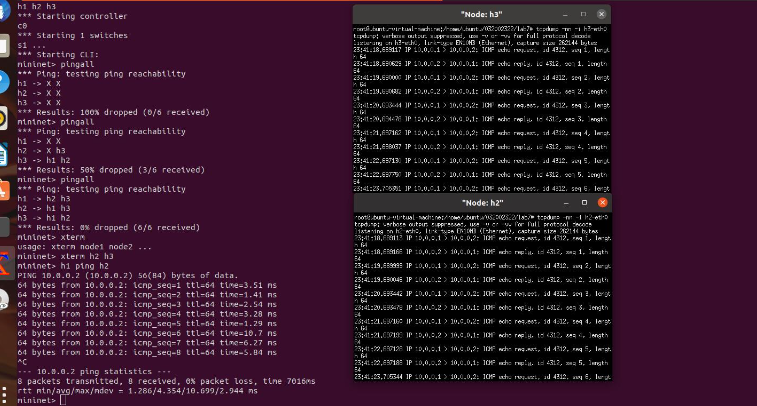Click "listening on h3-eth0" line in h3 window
The image size is (757, 406).
click(x=475, y=43)
